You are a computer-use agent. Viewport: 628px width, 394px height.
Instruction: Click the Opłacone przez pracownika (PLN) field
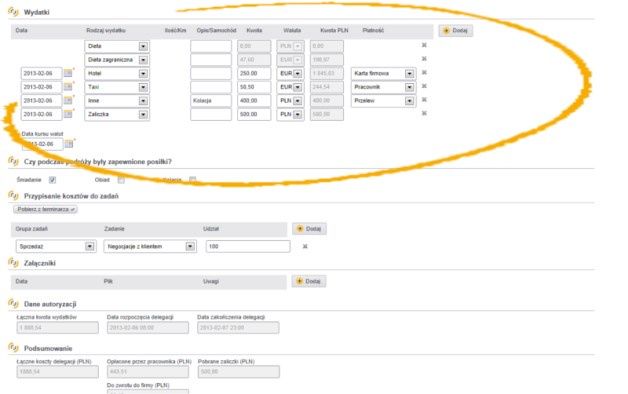[x=148, y=372]
